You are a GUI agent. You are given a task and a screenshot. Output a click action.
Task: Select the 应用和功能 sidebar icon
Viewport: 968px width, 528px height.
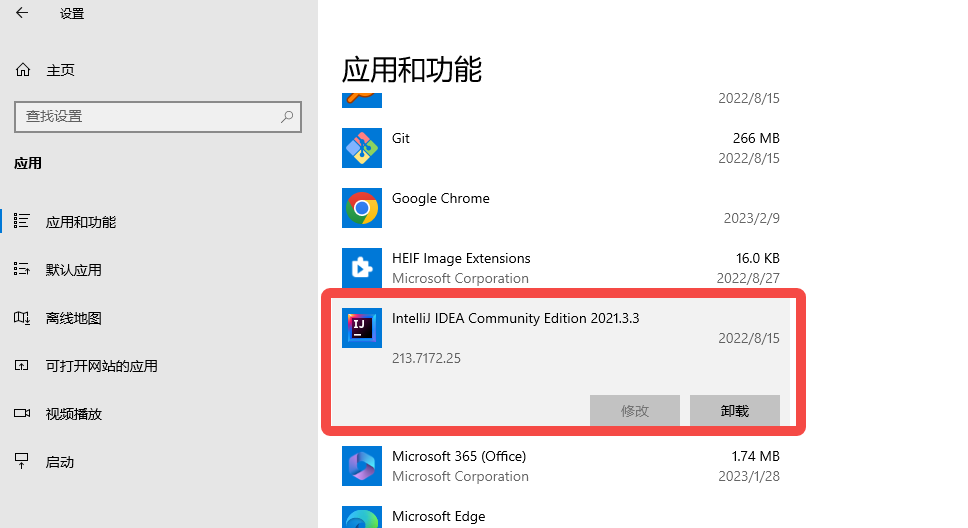coord(22,221)
